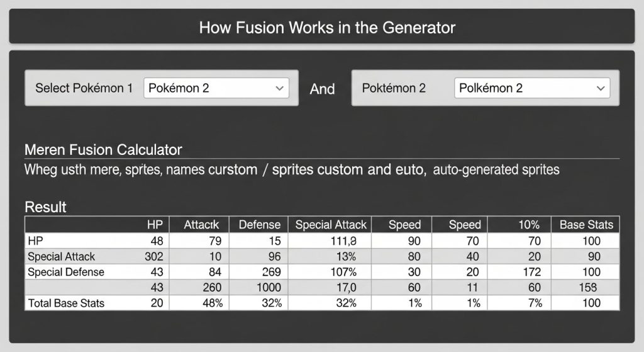Click the 'Special Attack' row label

pyautogui.click(x=61, y=256)
